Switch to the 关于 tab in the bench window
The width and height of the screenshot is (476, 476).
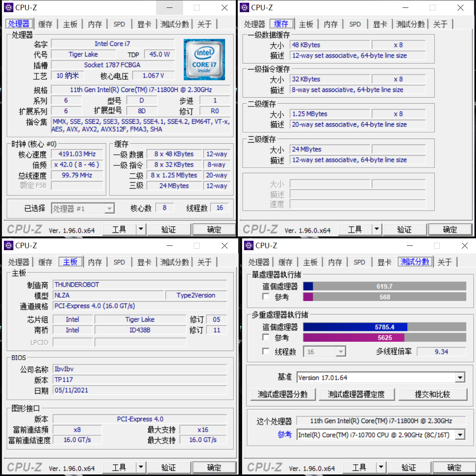445,262
